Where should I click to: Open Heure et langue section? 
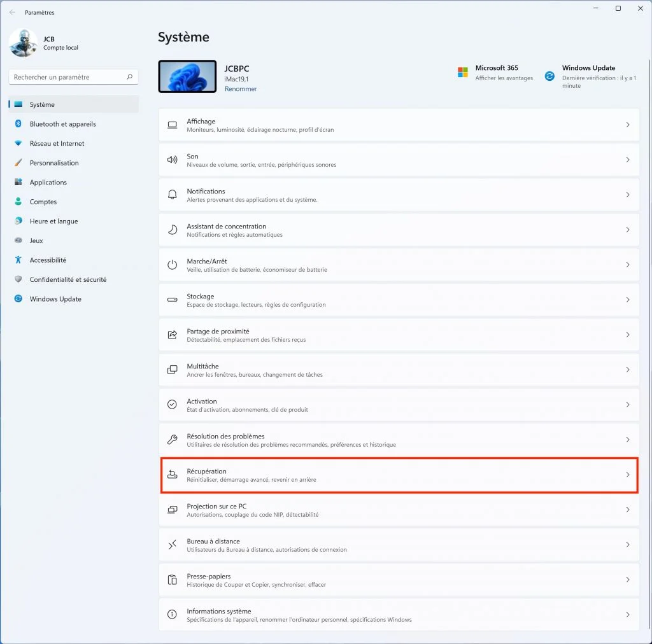74,221
